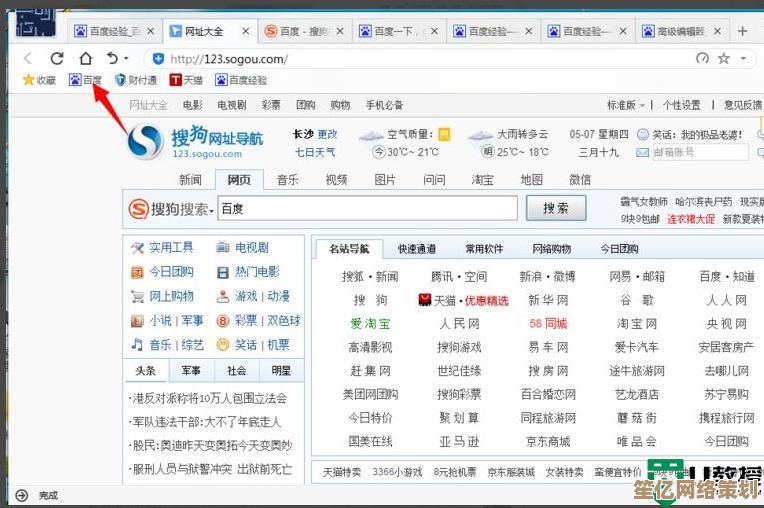This screenshot has height=508, width=764.
Task: Open the 标准版 version dropdown
Action: [626, 105]
